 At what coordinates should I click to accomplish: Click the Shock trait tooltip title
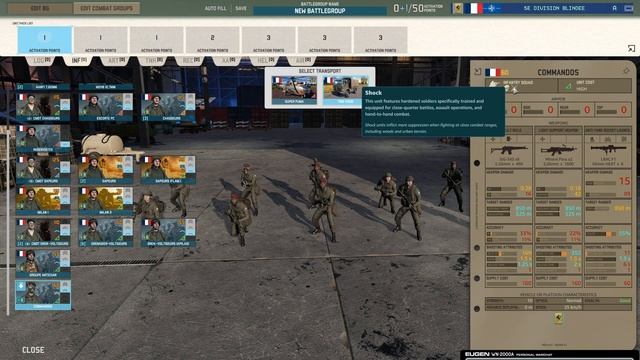click(x=373, y=93)
